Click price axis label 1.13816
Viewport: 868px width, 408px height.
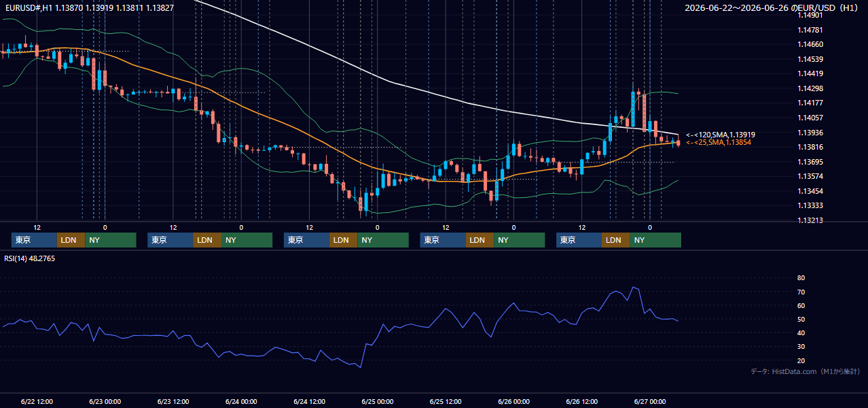(810, 147)
